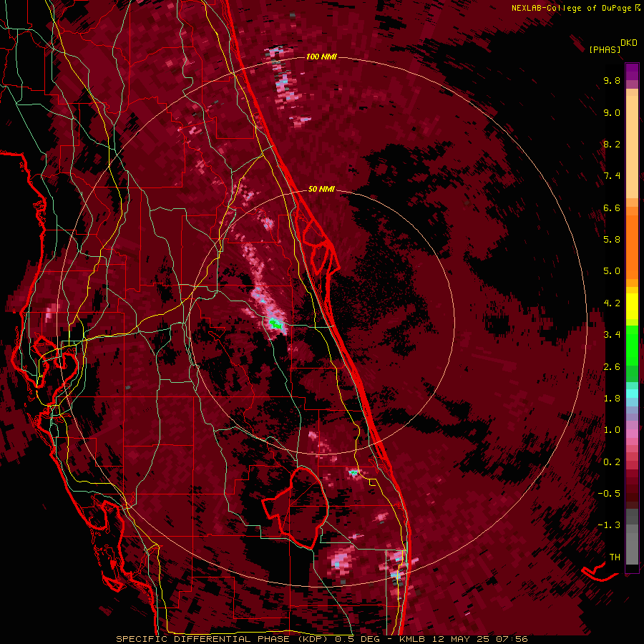The width and height of the screenshot is (644, 644).
Task: Click the DKD label above the color scale
Action: point(629,42)
